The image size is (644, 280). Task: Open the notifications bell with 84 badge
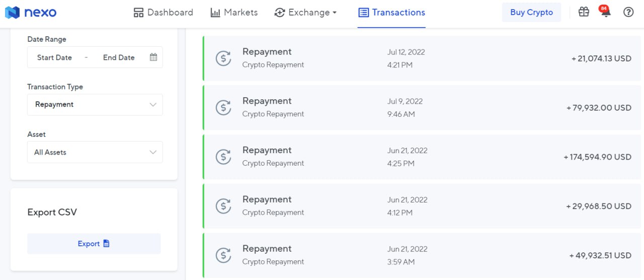point(606,12)
